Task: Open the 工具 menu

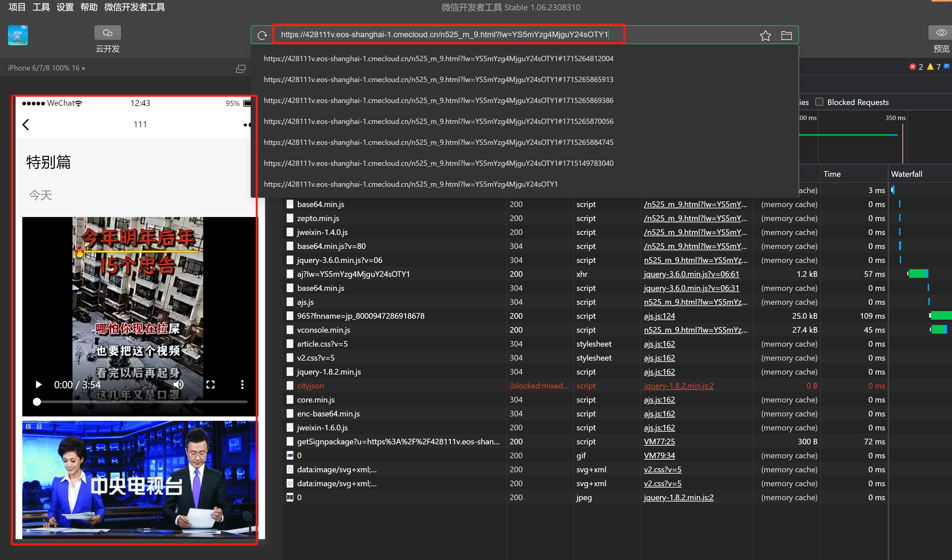Action: [41, 7]
